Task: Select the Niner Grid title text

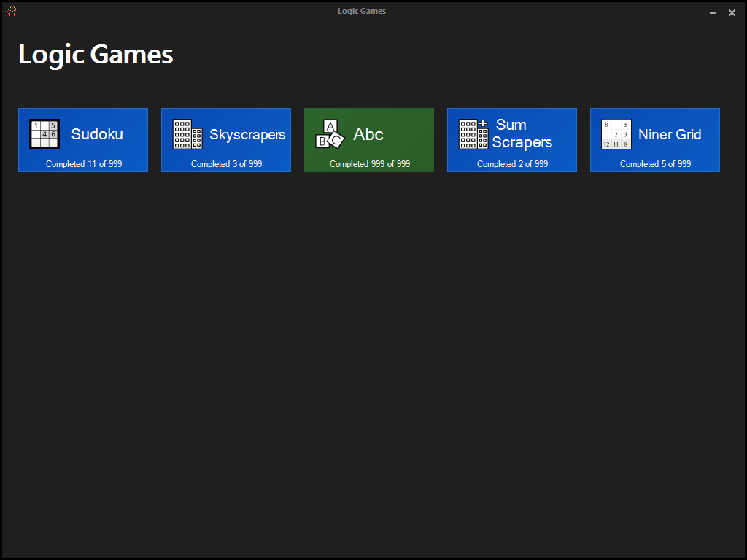Action: 670,134
